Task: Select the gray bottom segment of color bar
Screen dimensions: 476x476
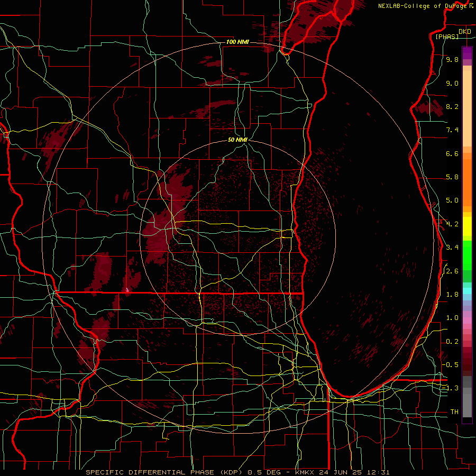Action: (467, 396)
